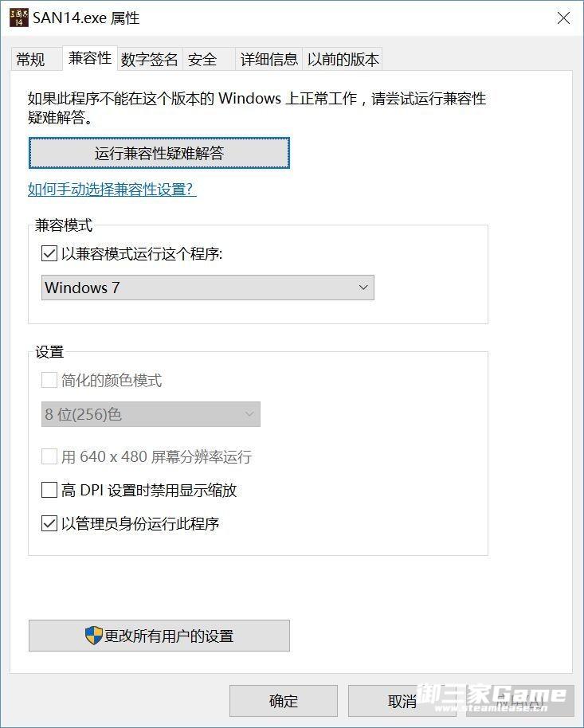Enable 高 DPI 设置时禁用显示缩放 checkbox

49,491
